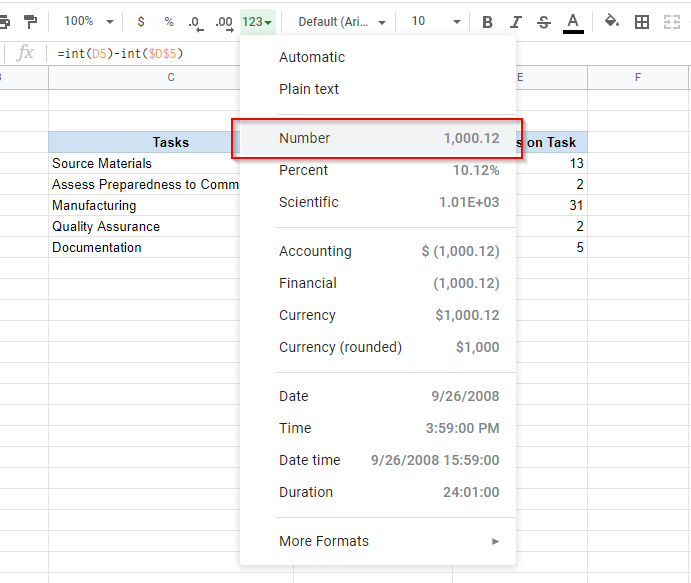The image size is (691, 583).
Task: Open the borders tool
Action: [642, 21]
